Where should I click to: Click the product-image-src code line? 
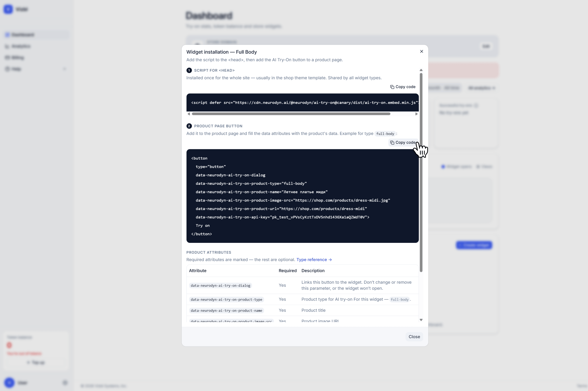tap(293, 200)
